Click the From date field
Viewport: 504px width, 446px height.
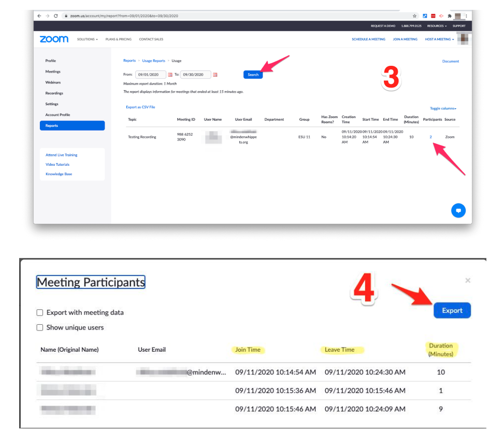[x=150, y=75]
